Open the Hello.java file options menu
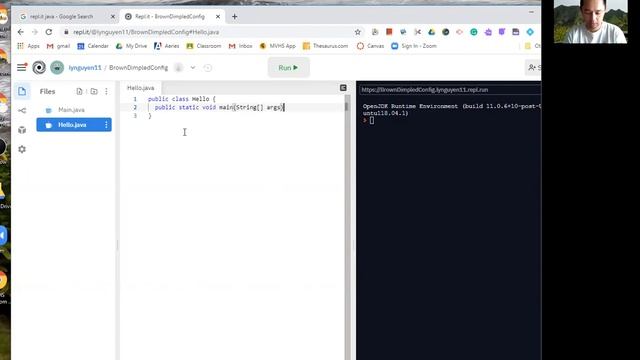The width and height of the screenshot is (640, 360). 106,125
